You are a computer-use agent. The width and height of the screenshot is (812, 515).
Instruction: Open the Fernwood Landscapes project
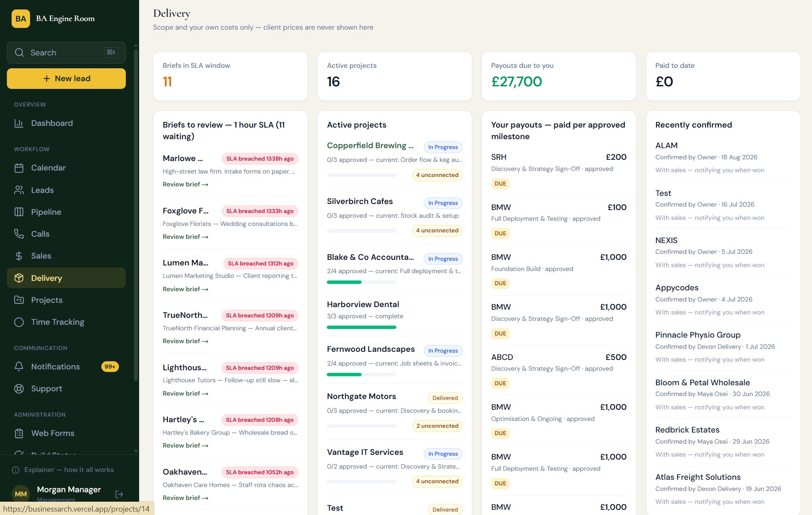pyautogui.click(x=371, y=349)
